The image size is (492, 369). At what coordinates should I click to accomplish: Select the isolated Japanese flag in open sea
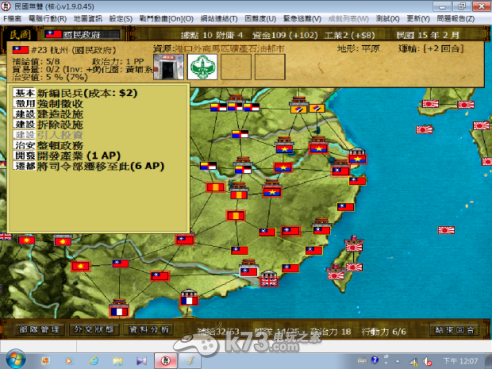point(446,230)
